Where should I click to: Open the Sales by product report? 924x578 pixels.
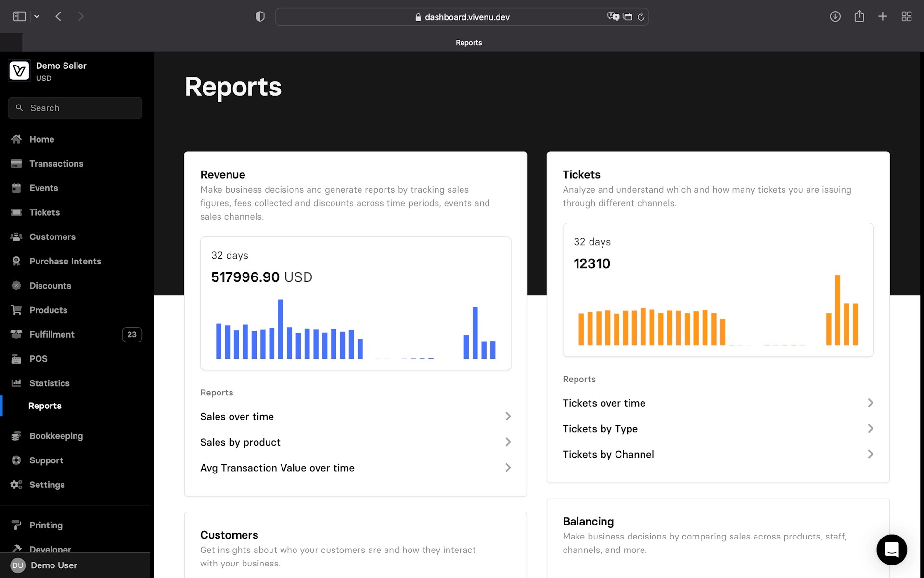[240, 442]
